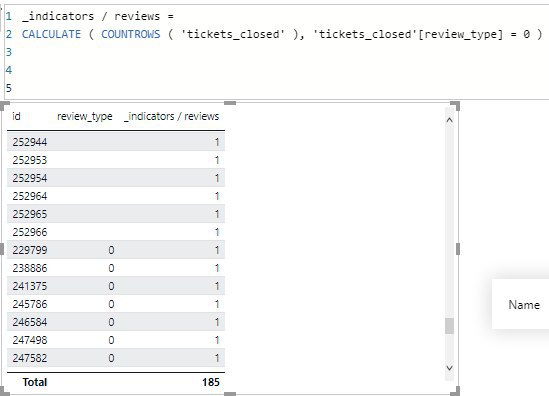Image resolution: width=549 pixels, height=396 pixels.
Task: Click the visual's top-middle resize handle
Action: pyautogui.click(x=230, y=103)
